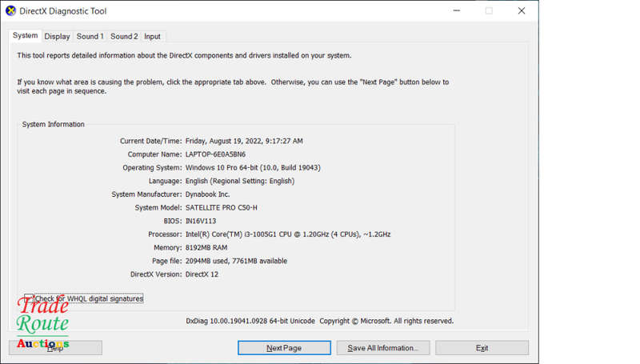The height and width of the screenshot is (364, 640).
Task: Select the SATELLITE PRO C50-H model value
Action: [222, 208]
